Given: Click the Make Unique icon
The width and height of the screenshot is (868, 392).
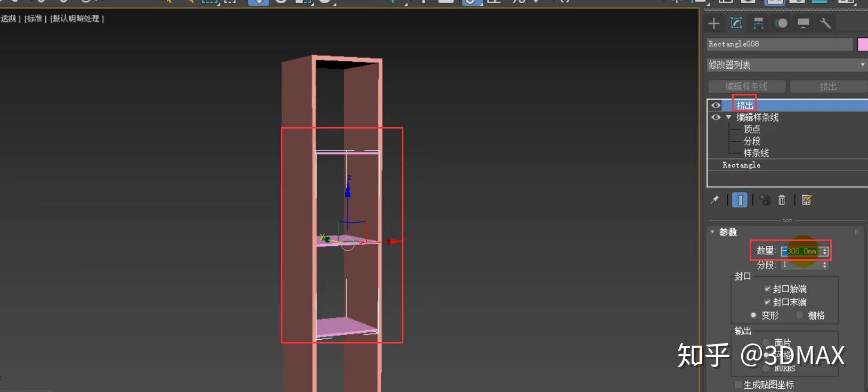Looking at the screenshot, I should [x=765, y=200].
